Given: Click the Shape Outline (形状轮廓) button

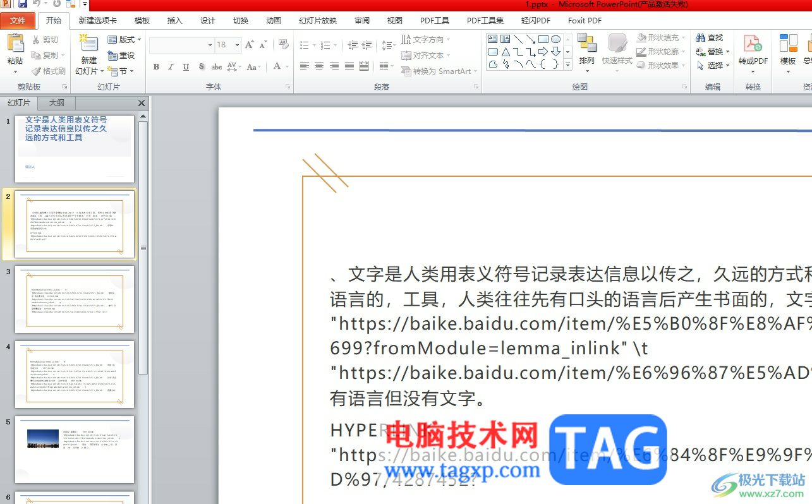Looking at the screenshot, I should (660, 52).
